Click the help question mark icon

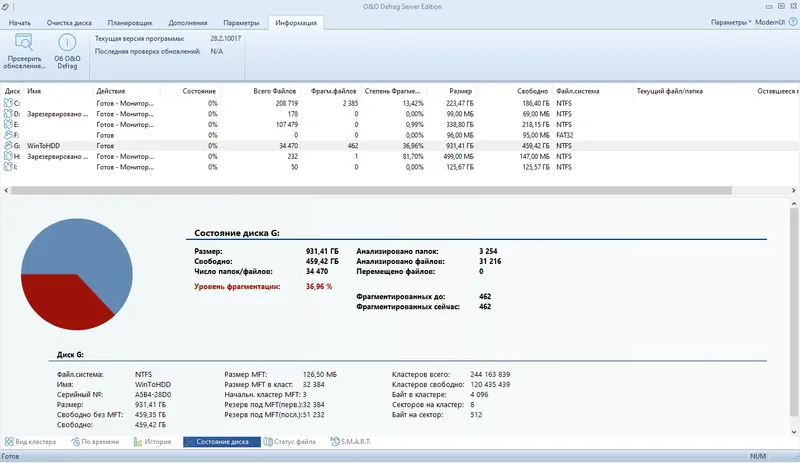(793, 22)
